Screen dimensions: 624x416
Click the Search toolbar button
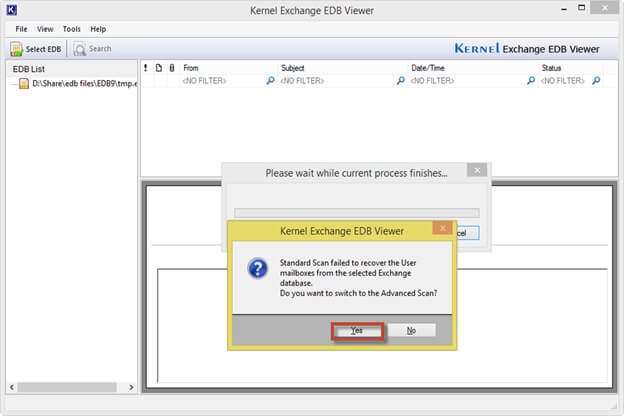coord(92,49)
